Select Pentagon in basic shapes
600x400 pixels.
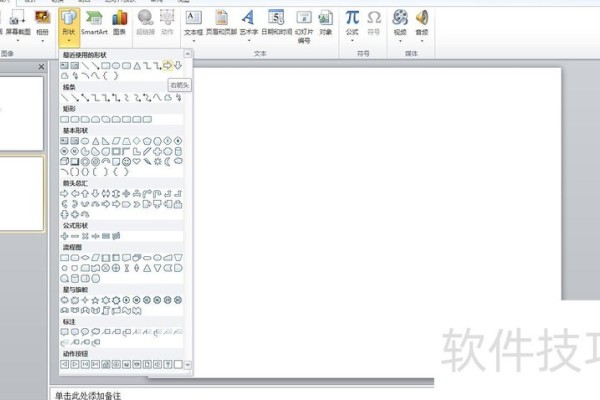147,141
